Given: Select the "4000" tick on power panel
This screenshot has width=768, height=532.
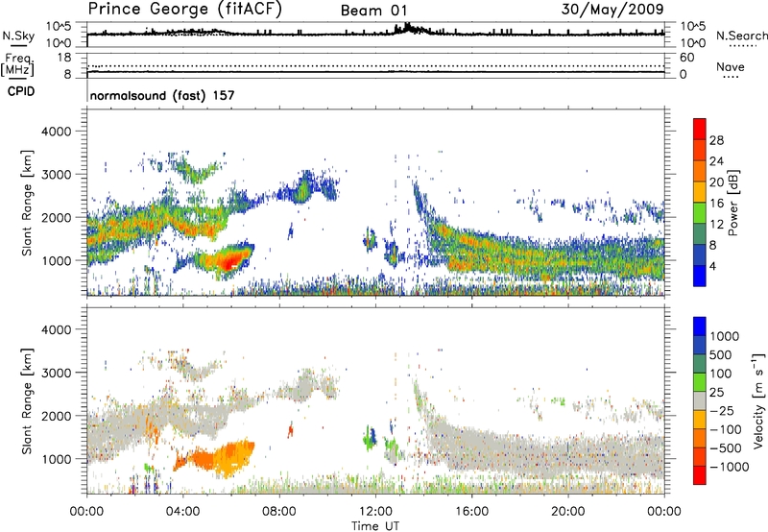Looking at the screenshot, I should tap(56, 132).
